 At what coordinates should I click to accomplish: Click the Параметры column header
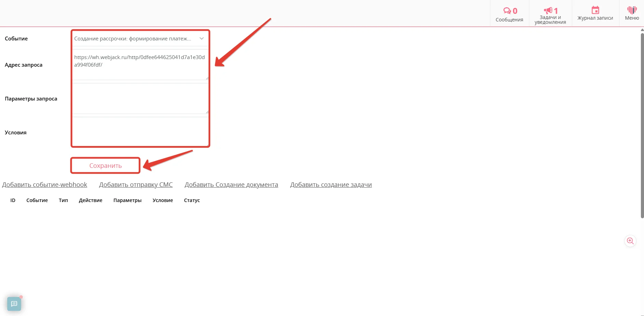(x=127, y=200)
